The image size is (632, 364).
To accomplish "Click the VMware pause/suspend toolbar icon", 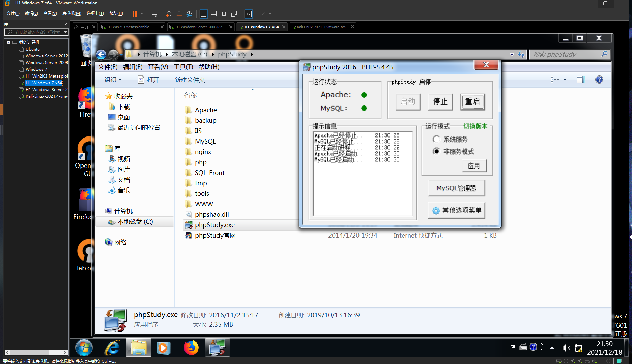I will pos(134,14).
